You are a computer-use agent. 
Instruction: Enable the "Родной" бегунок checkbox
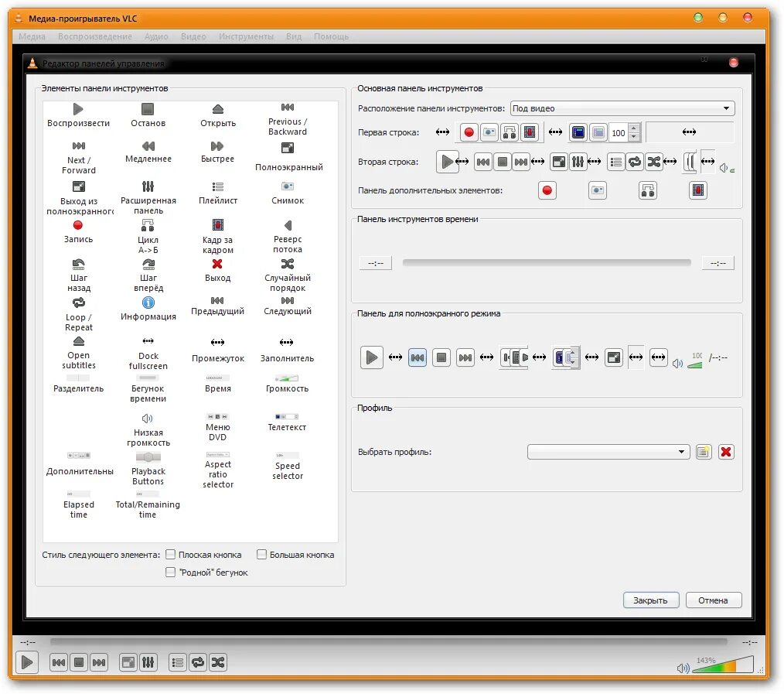click(x=171, y=572)
